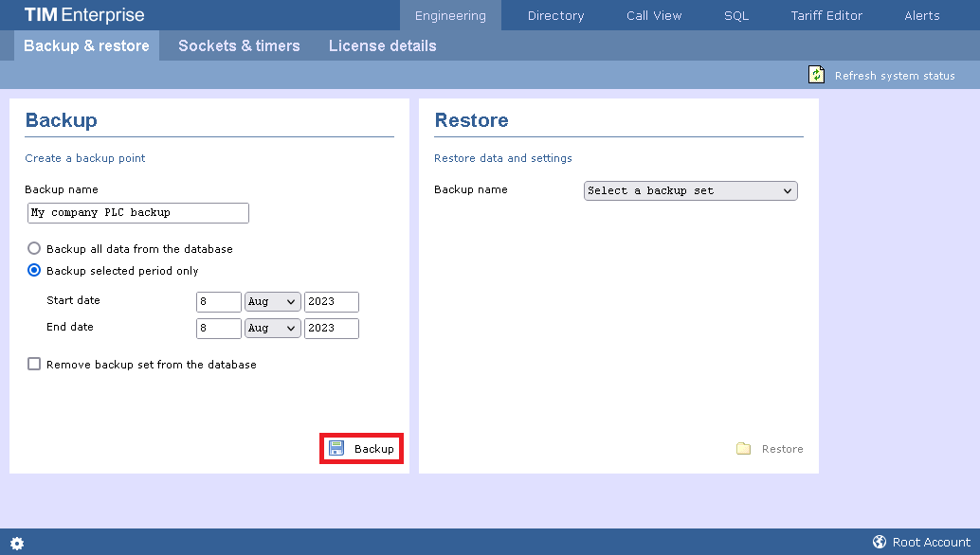Click the Backup floppy disk icon

click(x=336, y=448)
